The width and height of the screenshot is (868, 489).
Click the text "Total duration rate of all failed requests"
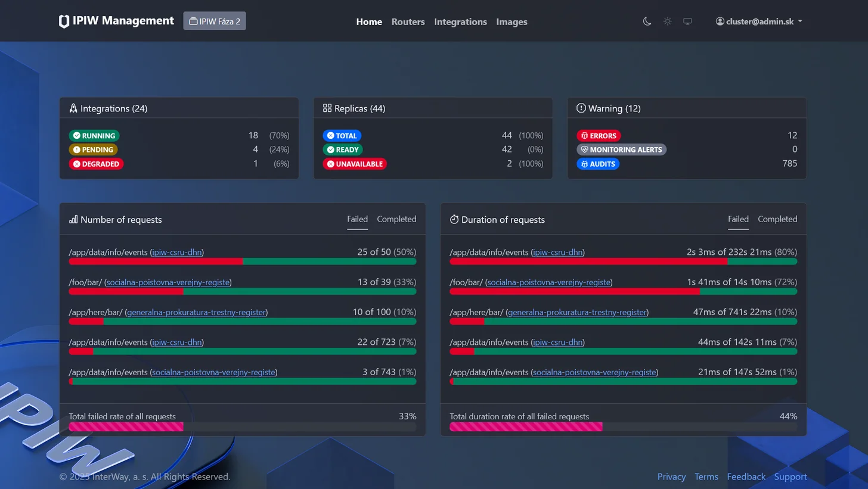point(519,416)
